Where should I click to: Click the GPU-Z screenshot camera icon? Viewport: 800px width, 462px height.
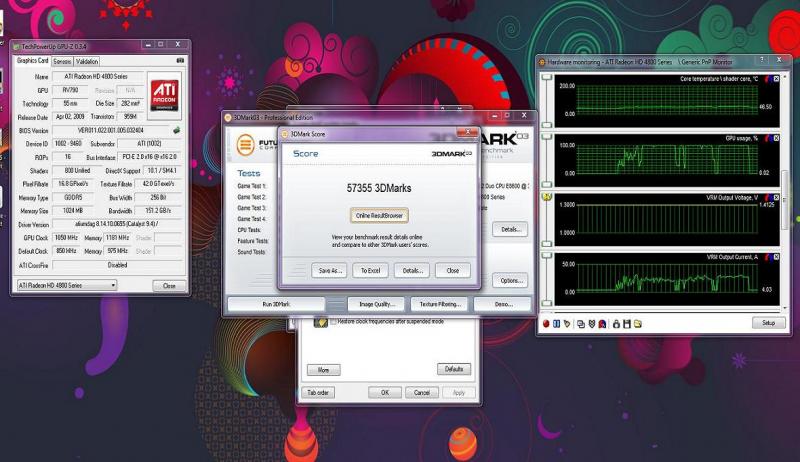click(180, 61)
